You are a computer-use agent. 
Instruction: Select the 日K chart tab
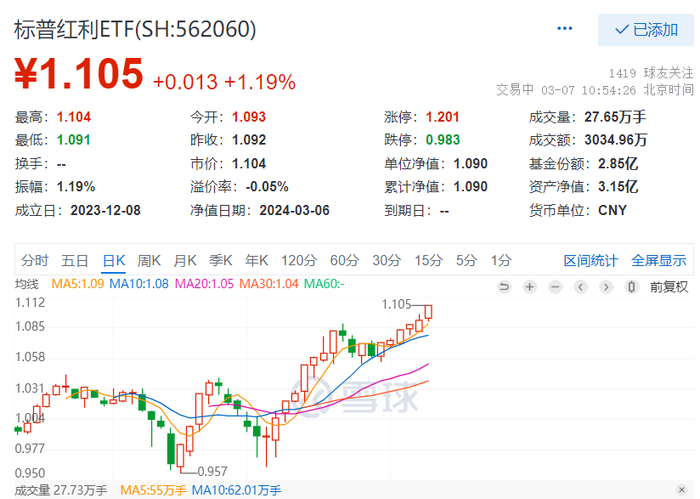click(114, 260)
